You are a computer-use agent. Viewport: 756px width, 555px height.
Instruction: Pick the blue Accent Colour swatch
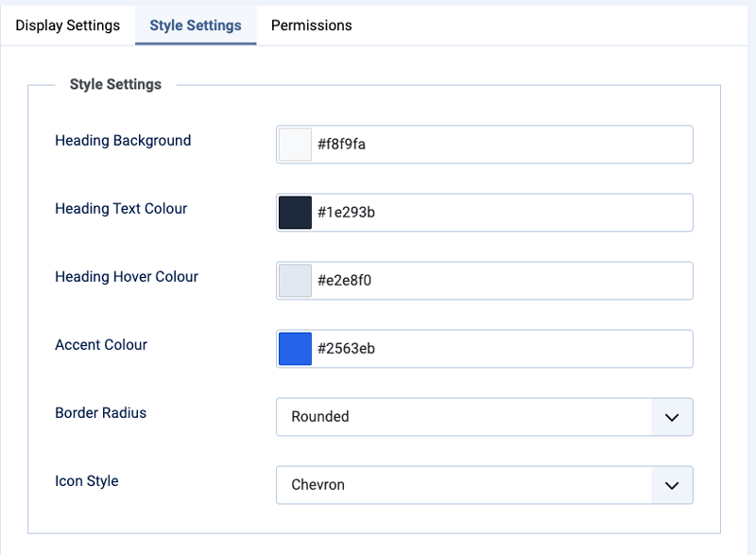pos(295,349)
